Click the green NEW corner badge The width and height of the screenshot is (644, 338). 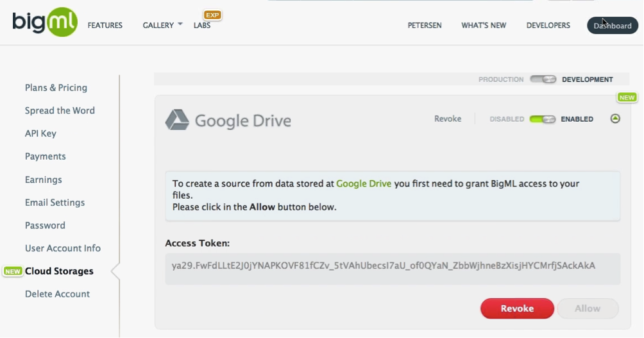(626, 97)
